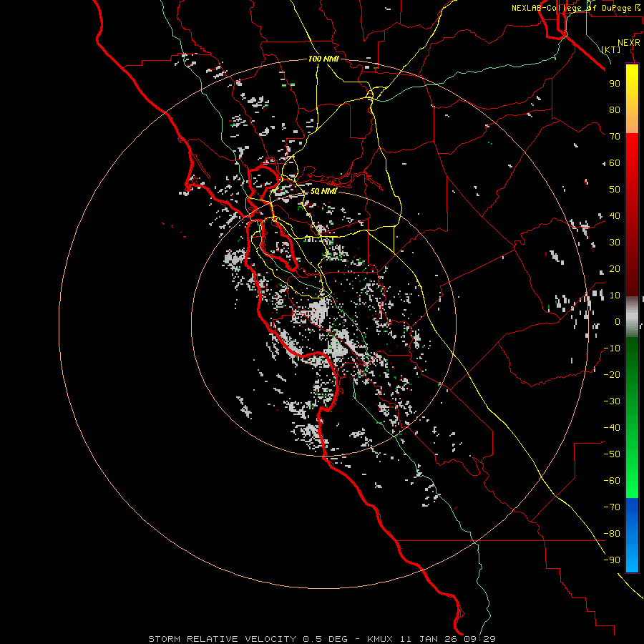
Task: Click the -50 knot legend value
Action: (612, 454)
